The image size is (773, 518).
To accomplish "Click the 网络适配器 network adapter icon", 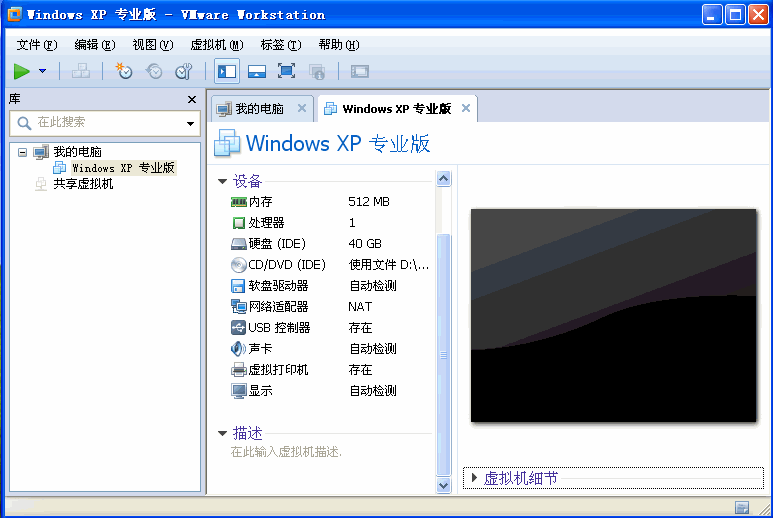I will (239, 307).
